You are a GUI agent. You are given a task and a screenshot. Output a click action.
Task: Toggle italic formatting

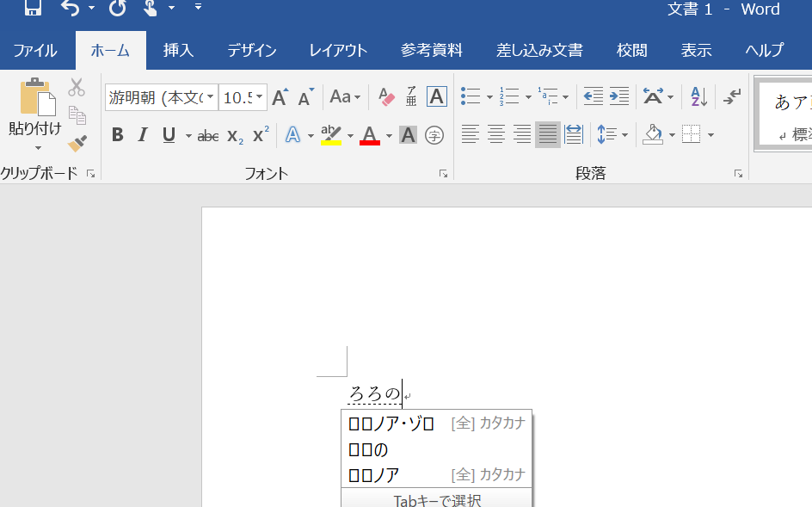(143, 135)
